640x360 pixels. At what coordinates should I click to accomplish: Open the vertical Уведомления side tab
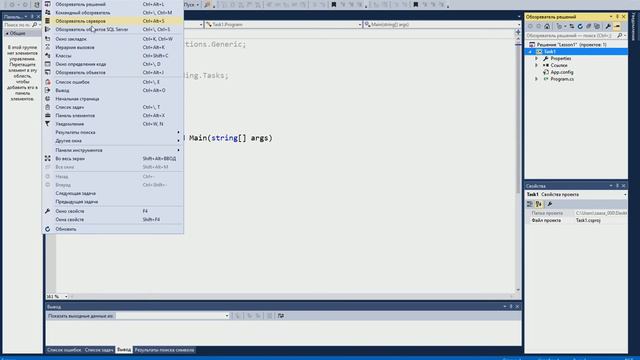pyautogui.click(x=634, y=27)
